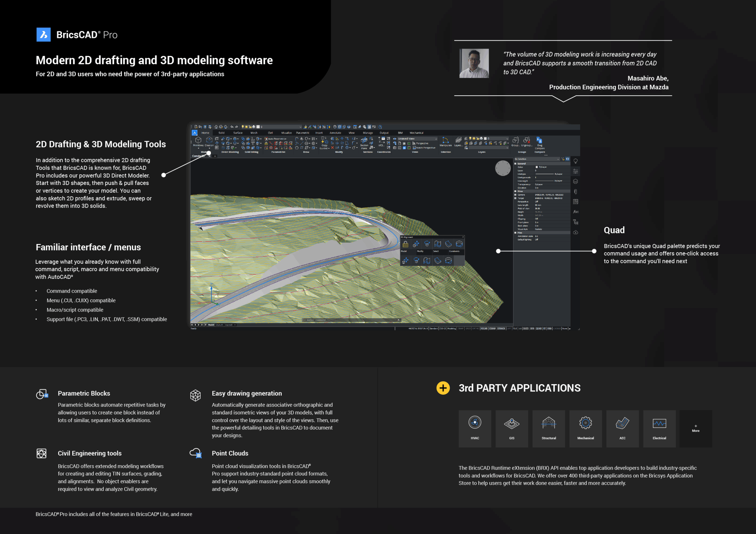Screen dimensions: 756x534
Task: Click the Auto Parametrize button
Action: click(x=276, y=139)
